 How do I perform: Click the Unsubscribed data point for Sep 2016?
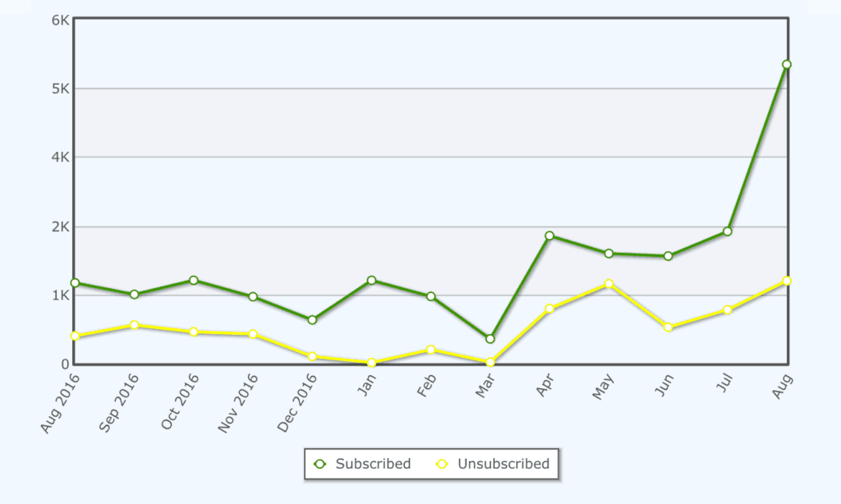[x=134, y=325]
